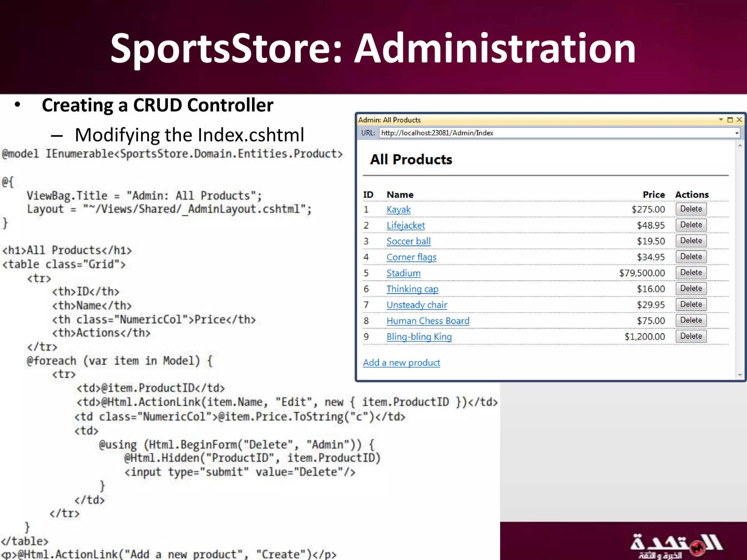Delete the Human Chess Board product
Image resolution: width=747 pixels, height=560 pixels.
(691, 320)
